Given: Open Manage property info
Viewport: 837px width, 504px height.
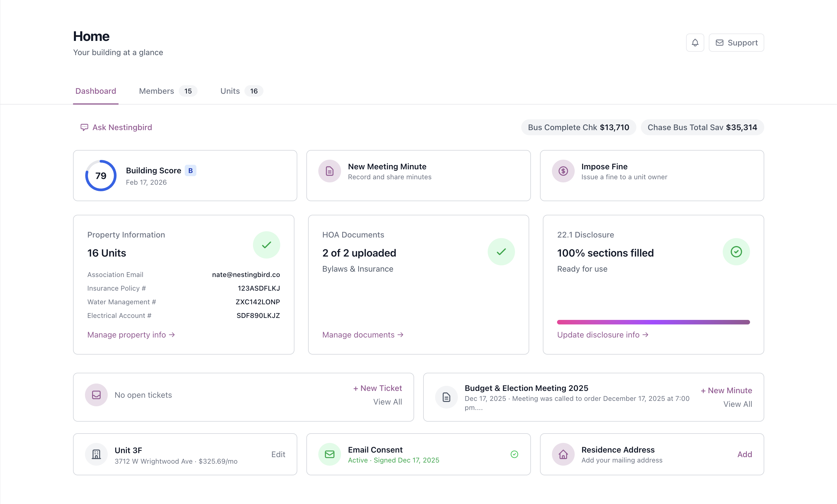Looking at the screenshot, I should click(x=131, y=334).
